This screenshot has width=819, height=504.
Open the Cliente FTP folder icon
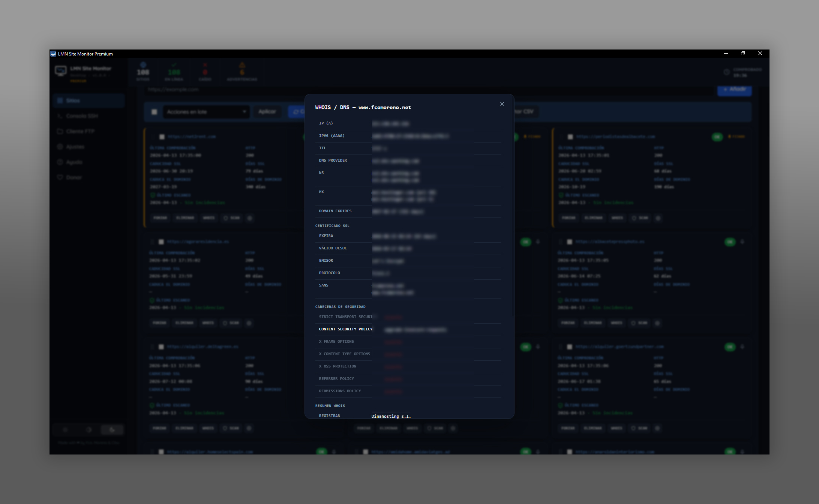(x=60, y=131)
